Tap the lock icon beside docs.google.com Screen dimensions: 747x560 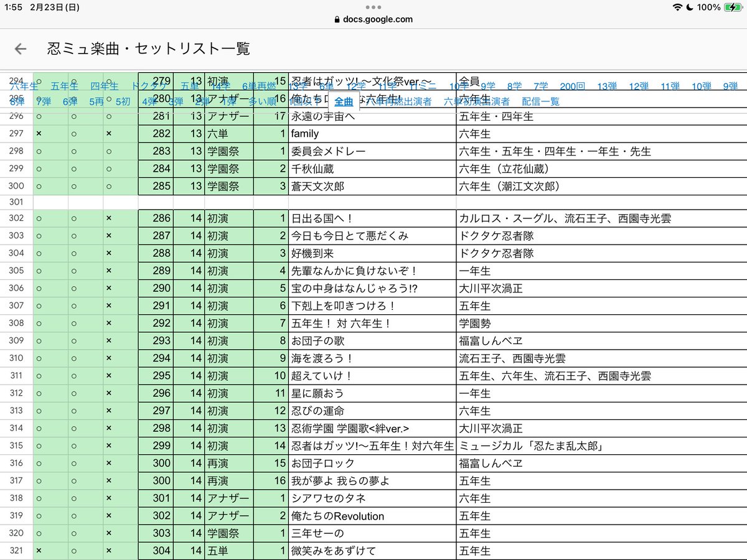pos(338,19)
